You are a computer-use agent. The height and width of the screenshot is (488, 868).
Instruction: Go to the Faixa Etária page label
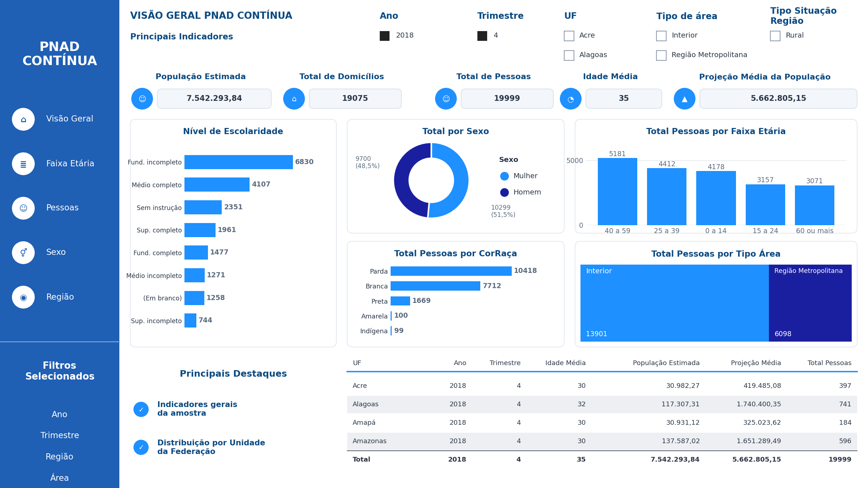click(70, 163)
